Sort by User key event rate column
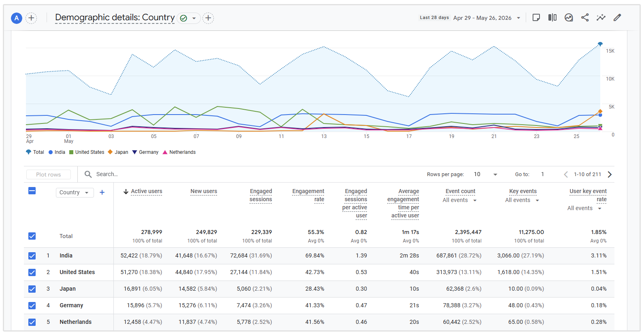The width and height of the screenshot is (644, 336). (588, 196)
